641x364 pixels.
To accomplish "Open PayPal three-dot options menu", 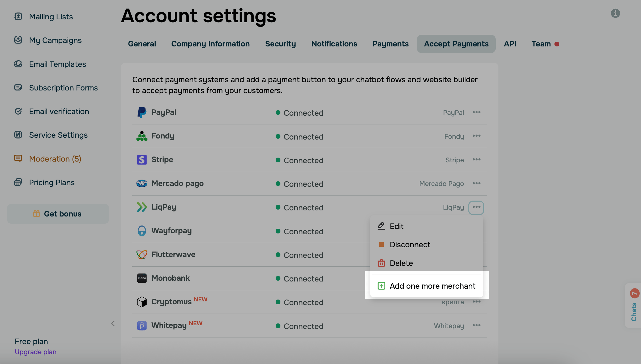I will coord(476,112).
